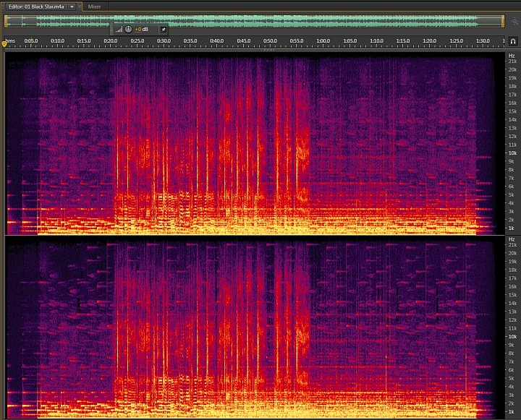521x420 pixels.
Task: Click the 0:15.0 ruler mark
Action: click(84, 40)
